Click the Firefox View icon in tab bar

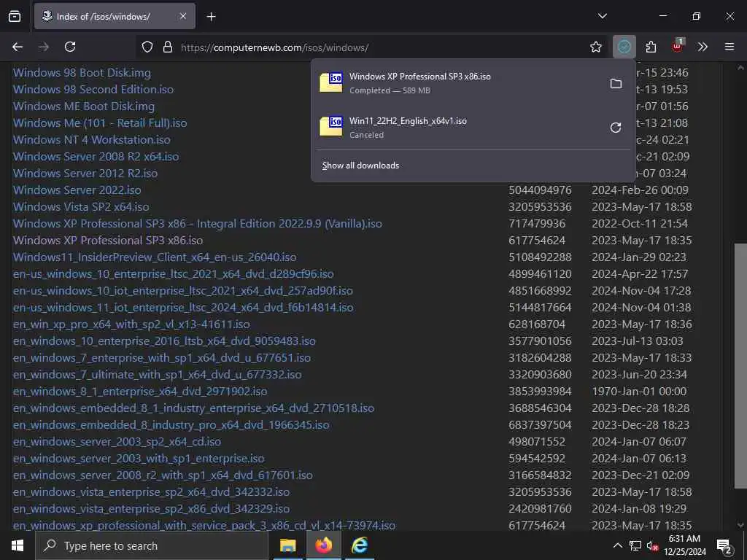click(x=15, y=16)
